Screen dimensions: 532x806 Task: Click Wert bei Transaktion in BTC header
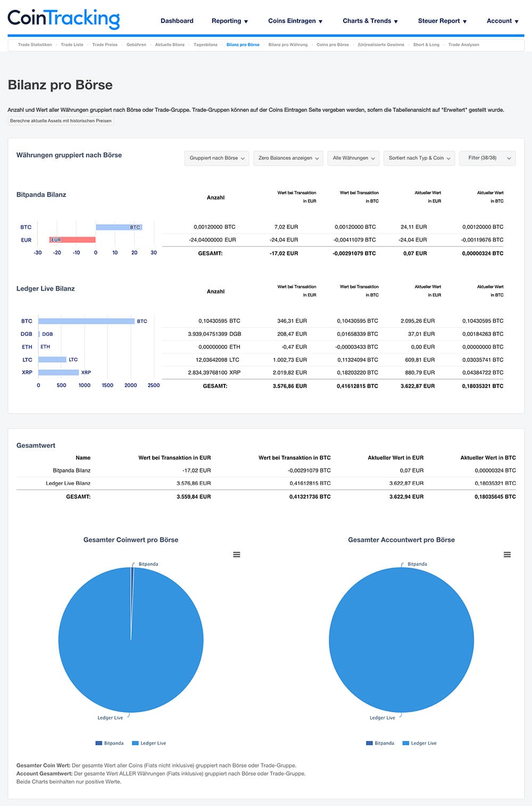click(x=295, y=458)
